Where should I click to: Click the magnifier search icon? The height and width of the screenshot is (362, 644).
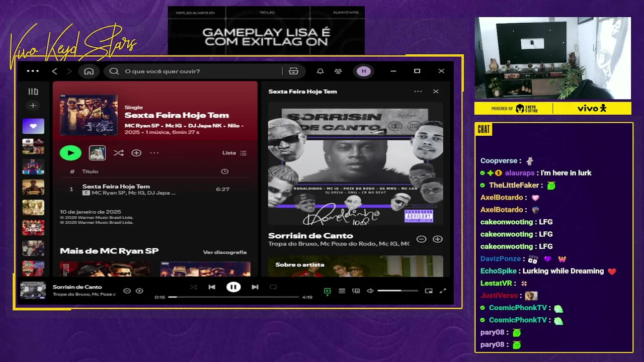(114, 71)
